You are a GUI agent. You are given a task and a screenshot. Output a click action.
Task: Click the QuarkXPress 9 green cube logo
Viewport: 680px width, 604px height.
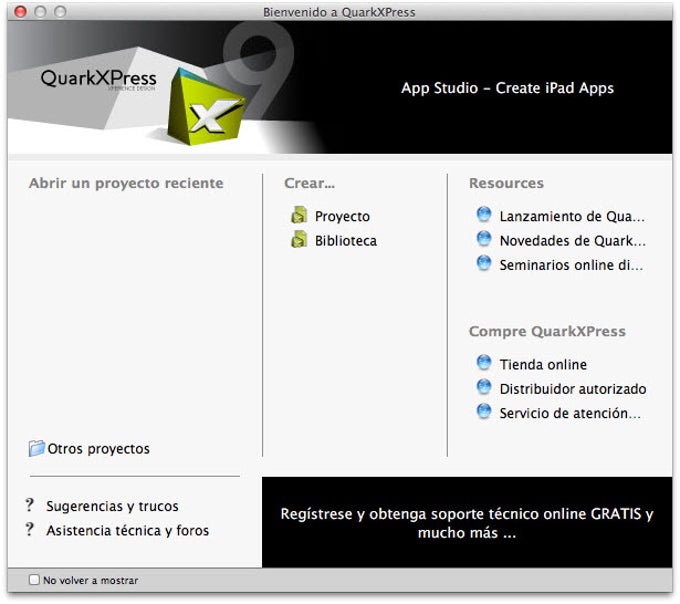206,107
